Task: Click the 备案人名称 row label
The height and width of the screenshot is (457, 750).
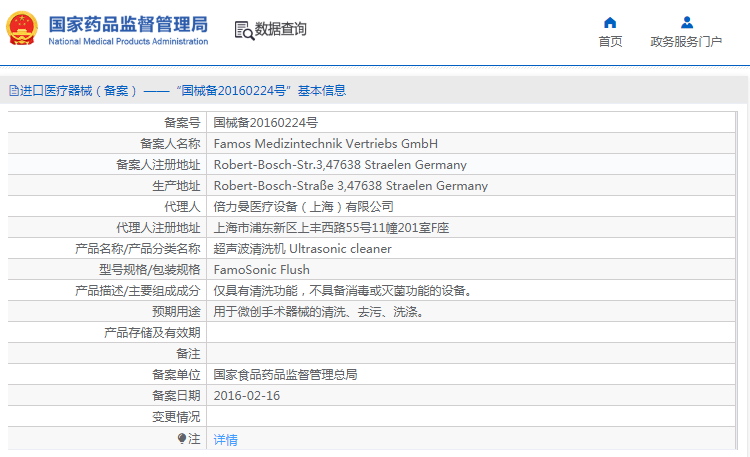Action: (170, 144)
